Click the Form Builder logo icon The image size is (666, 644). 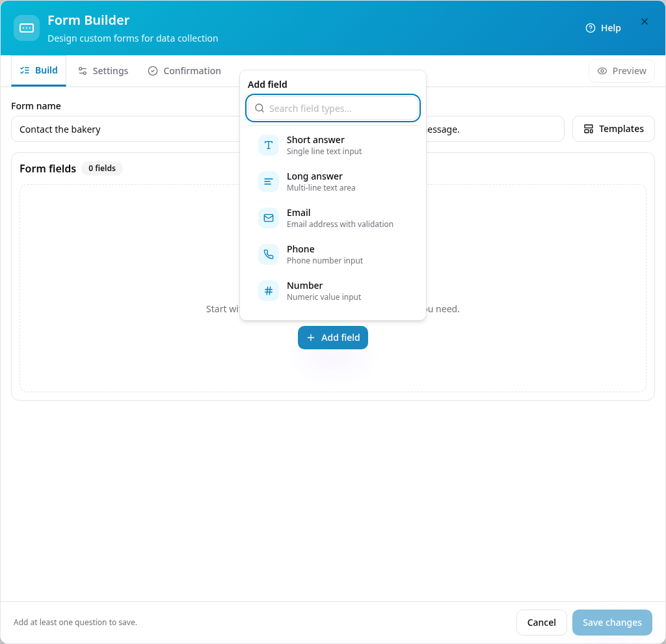[x=26, y=28]
